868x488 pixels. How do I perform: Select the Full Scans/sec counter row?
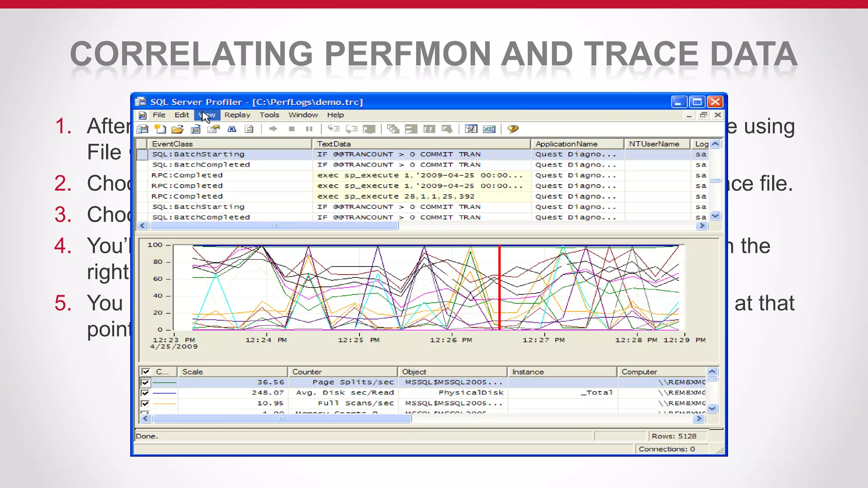pyautogui.click(x=423, y=404)
